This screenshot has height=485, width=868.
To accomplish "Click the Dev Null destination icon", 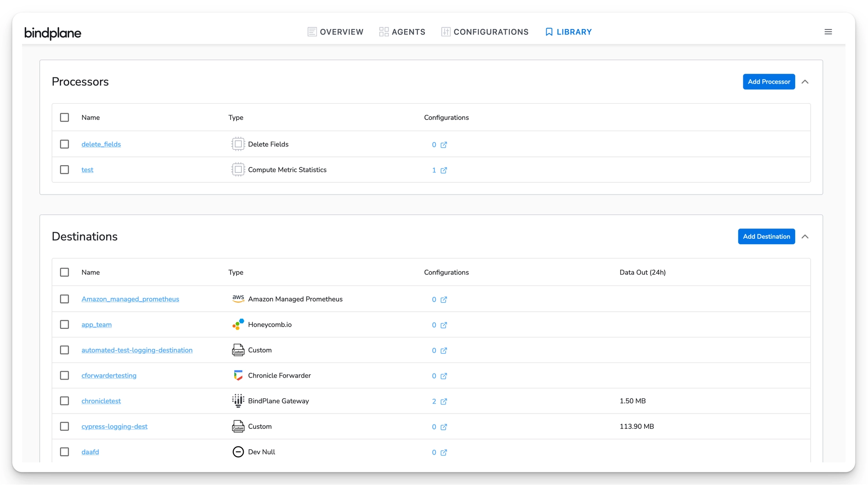I will 238,452.
